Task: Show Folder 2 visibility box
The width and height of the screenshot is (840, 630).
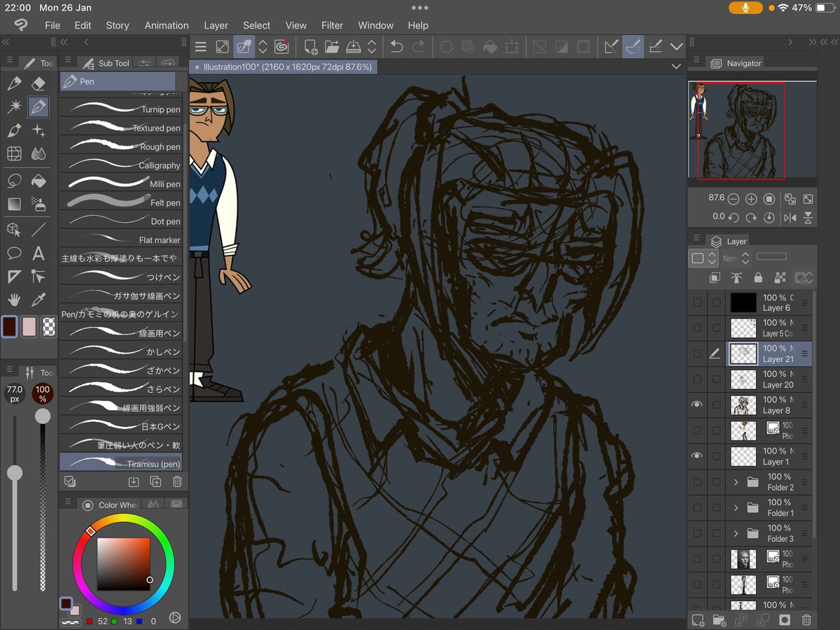Action: tap(696, 482)
